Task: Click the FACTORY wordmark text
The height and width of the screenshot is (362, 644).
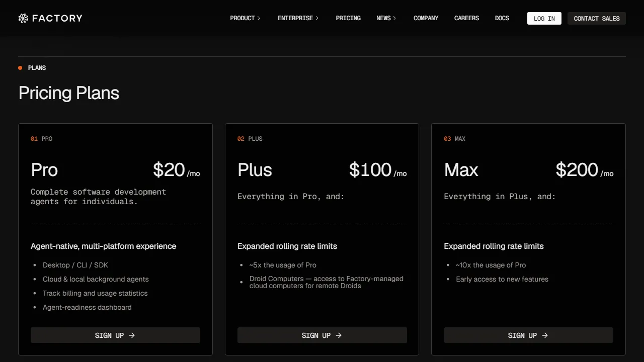Action: 57,19
